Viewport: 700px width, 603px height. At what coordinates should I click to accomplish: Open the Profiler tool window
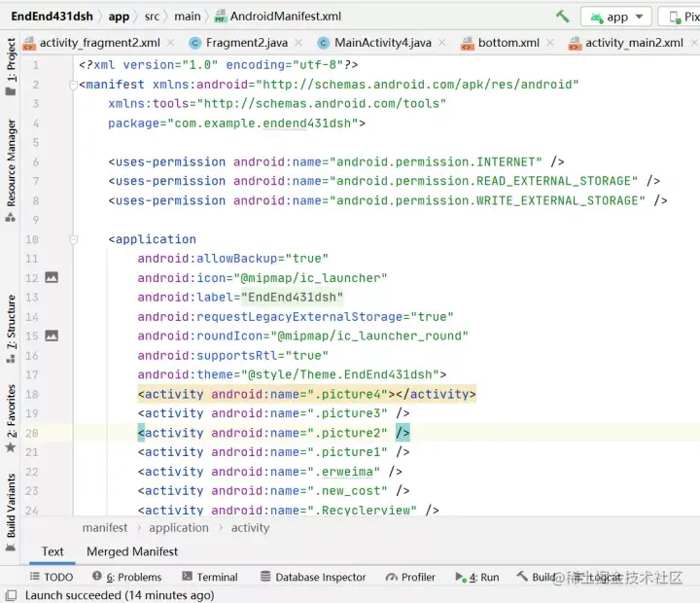click(410, 577)
